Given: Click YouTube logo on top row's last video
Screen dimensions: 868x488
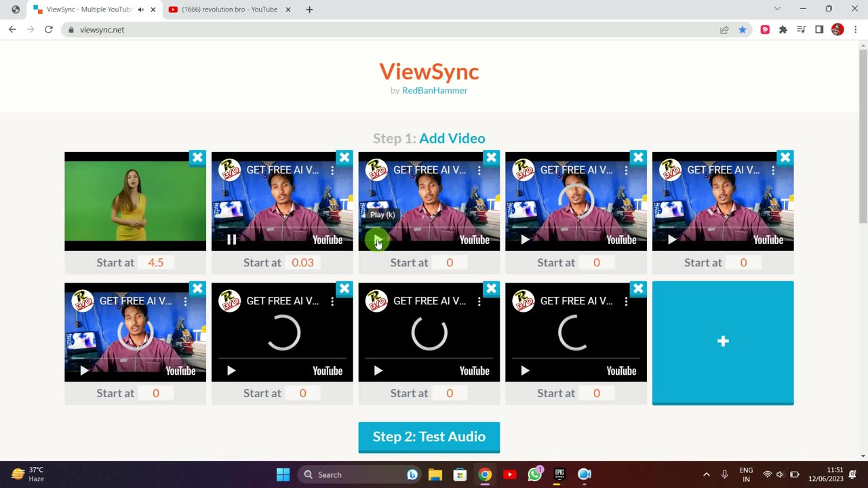Looking at the screenshot, I should [x=768, y=240].
